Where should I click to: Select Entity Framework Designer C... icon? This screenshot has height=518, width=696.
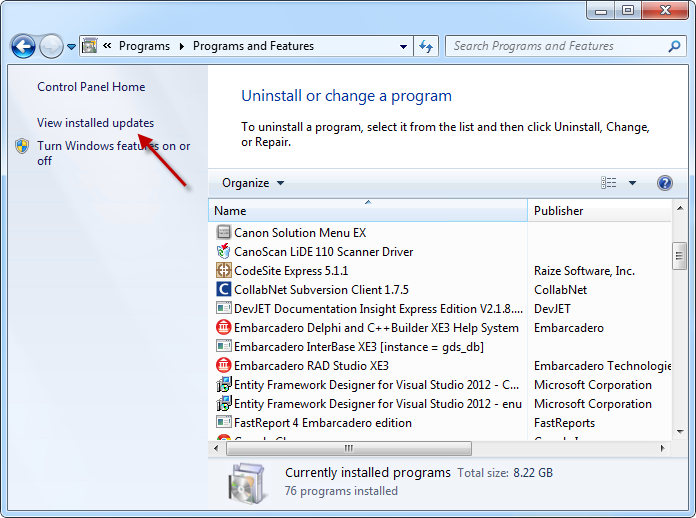224,384
